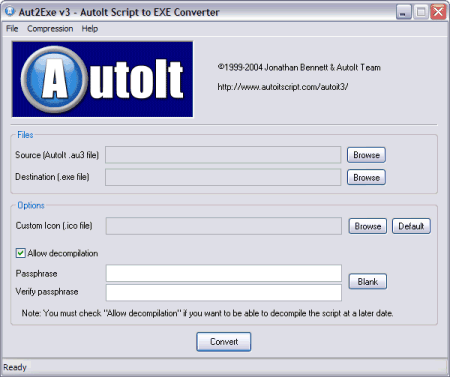The width and height of the screenshot is (450, 377).
Task: Uncheck the Allow decompilation checkbox
Action: tap(20, 253)
